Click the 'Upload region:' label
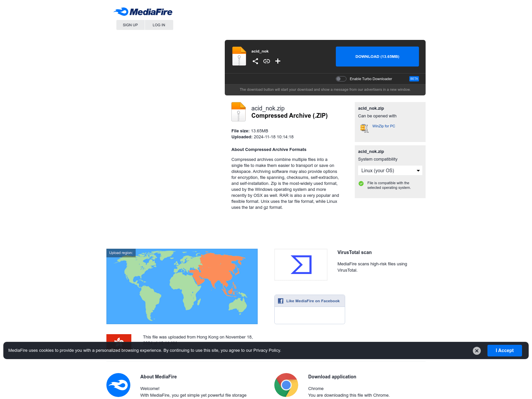The height and width of the screenshot is (399, 532). coord(121,253)
